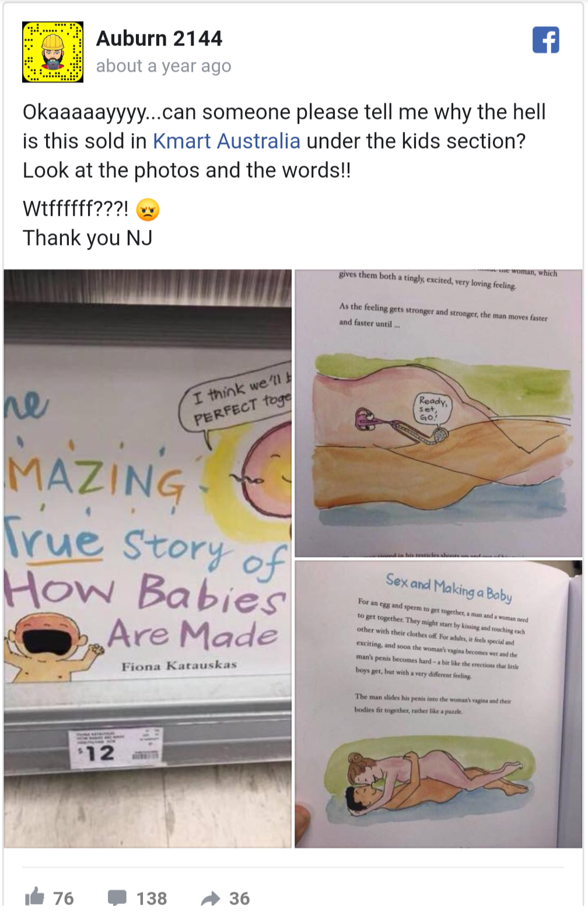Click the Facebook logo icon
Viewport: 588px width, 911px height.
(x=546, y=40)
